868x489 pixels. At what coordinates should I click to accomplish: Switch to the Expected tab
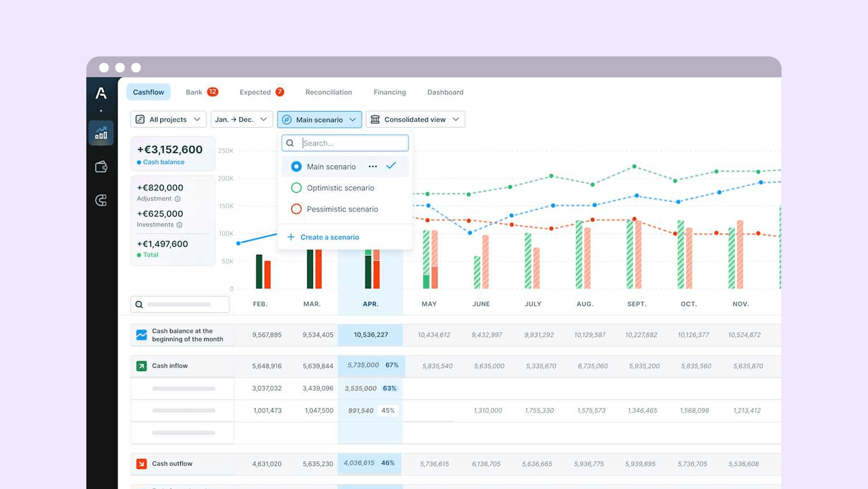tap(255, 92)
